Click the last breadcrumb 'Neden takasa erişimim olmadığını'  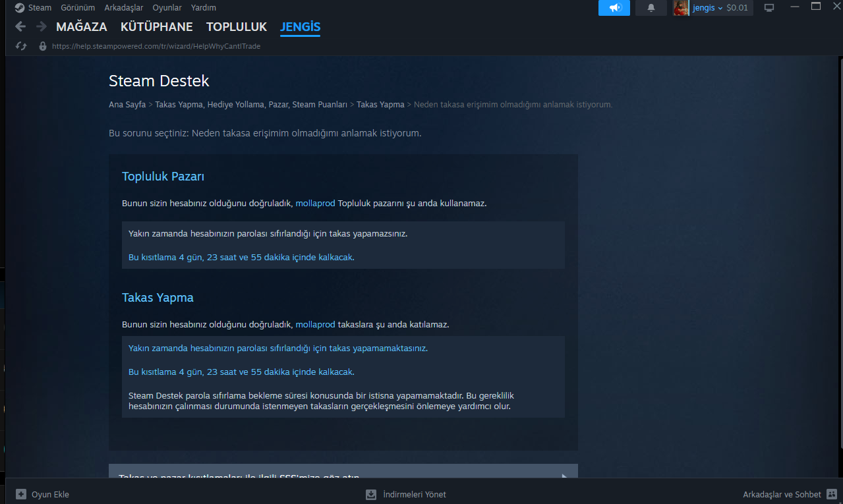point(513,105)
